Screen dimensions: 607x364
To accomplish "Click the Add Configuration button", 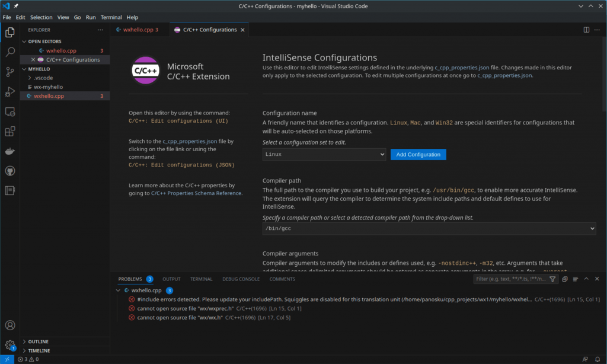I will [418, 155].
